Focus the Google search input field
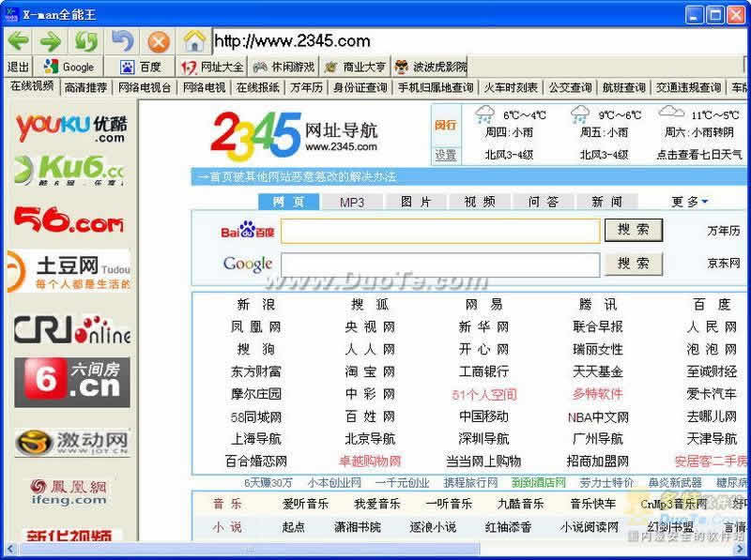This screenshot has width=751, height=560. (x=440, y=265)
